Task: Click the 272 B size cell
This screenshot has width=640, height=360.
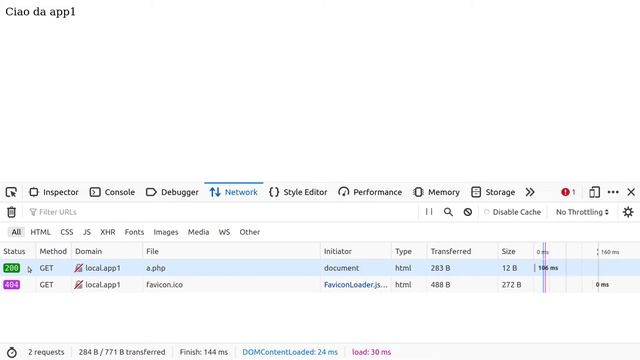Action: point(511,284)
